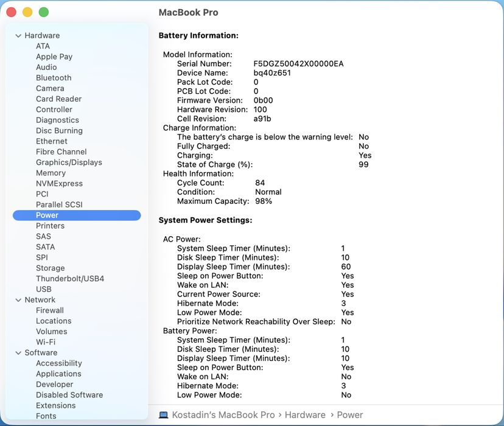
Task: Select PCI in the sidebar
Action: click(x=42, y=194)
